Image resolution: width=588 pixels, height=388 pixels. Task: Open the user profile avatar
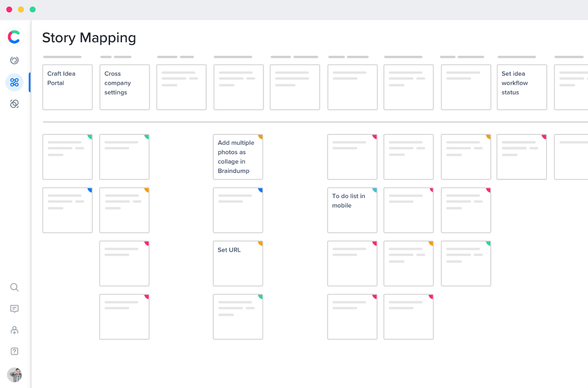point(14,375)
